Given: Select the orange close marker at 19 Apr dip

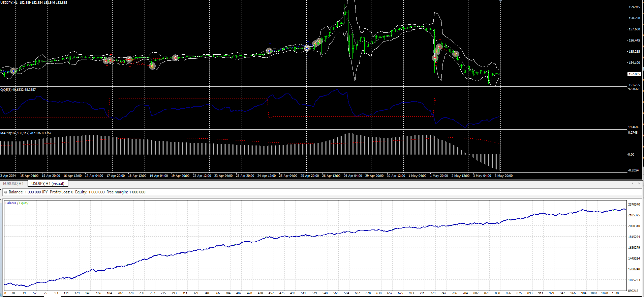Looking at the screenshot, I should (152, 66).
